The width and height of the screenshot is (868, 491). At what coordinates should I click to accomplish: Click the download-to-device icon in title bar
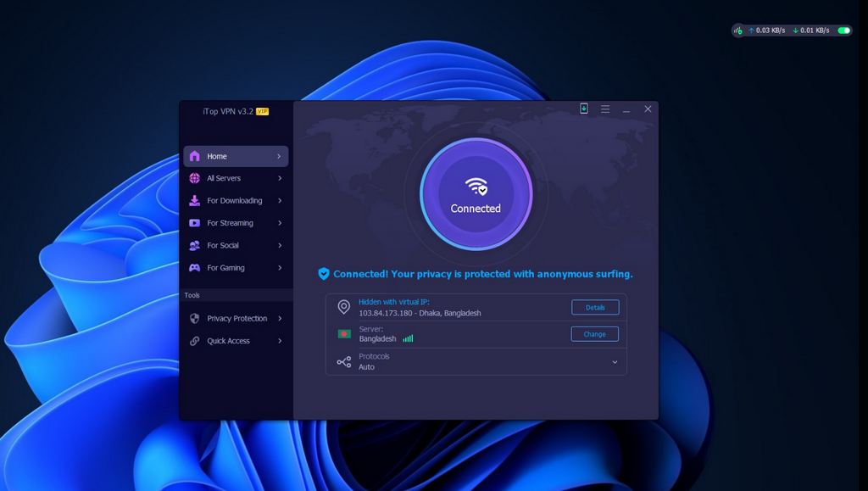(x=583, y=109)
